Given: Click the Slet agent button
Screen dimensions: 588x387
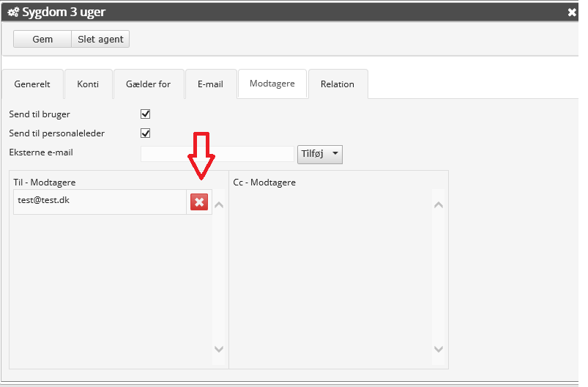Looking at the screenshot, I should (100, 39).
